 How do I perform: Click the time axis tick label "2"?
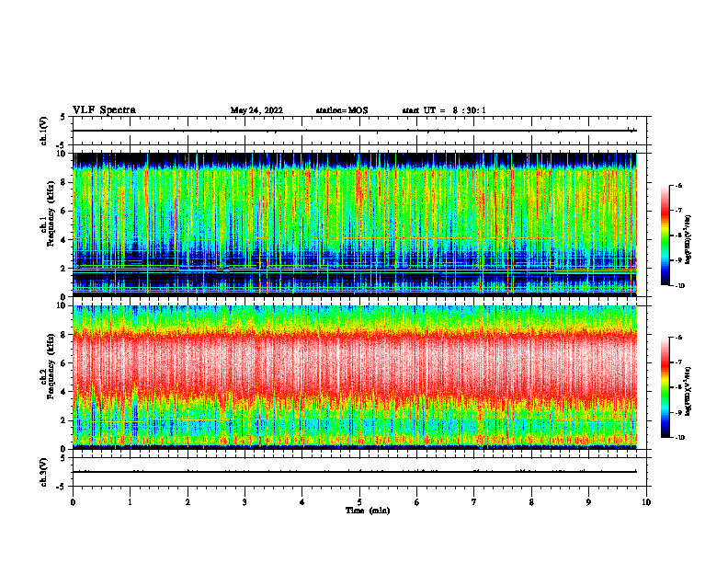pos(188,502)
